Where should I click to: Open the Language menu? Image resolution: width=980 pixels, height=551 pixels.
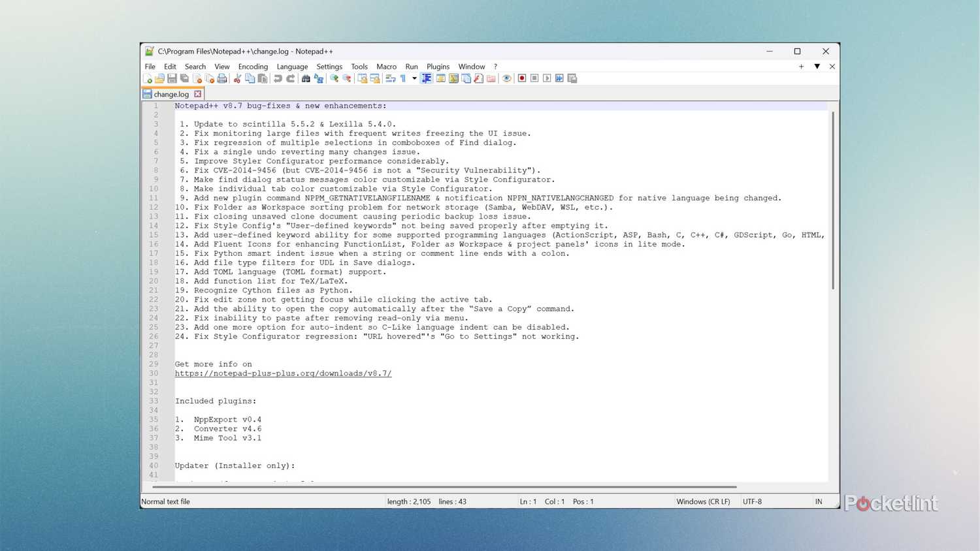tap(292, 67)
